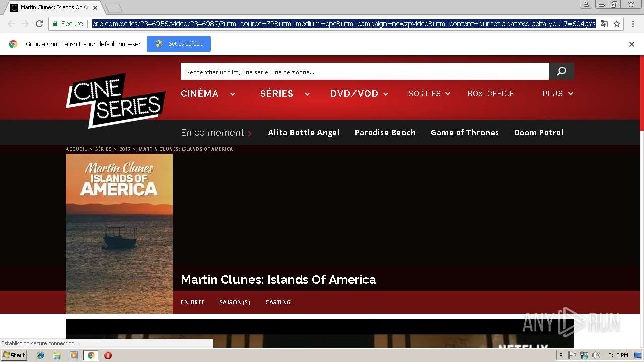Switch to Chrome in the taskbar
This screenshot has height=362, width=644.
click(91, 355)
